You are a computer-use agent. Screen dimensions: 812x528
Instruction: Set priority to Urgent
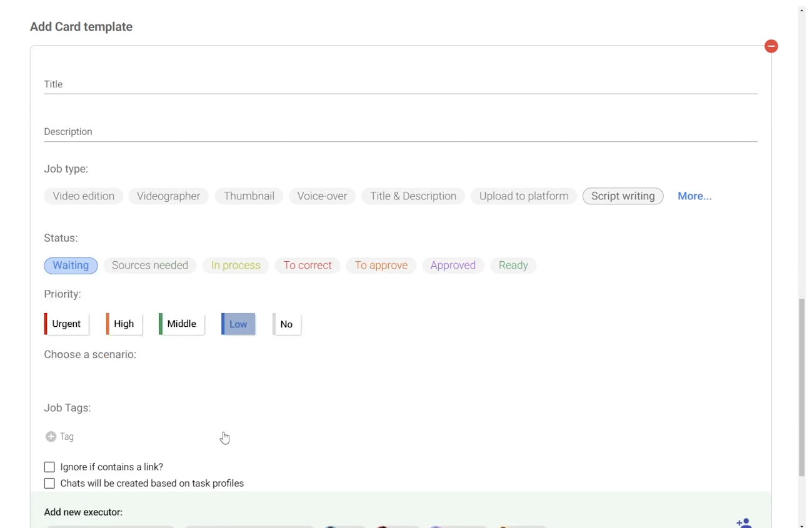pyautogui.click(x=66, y=324)
